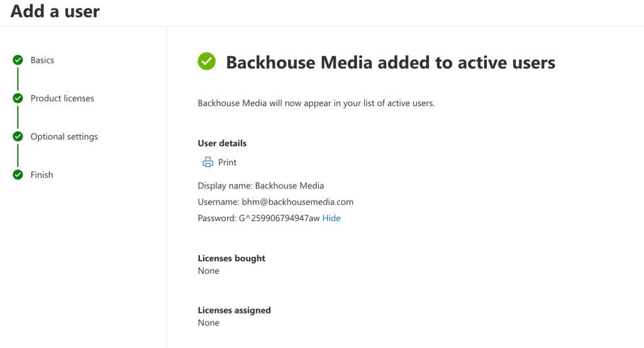The width and height of the screenshot is (644, 348).
Task: Click the Optional settings step checkmark icon
Action: pyautogui.click(x=18, y=137)
